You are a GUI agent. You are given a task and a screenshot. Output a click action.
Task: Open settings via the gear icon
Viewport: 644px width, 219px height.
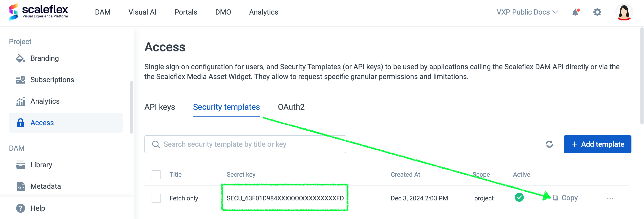(597, 12)
